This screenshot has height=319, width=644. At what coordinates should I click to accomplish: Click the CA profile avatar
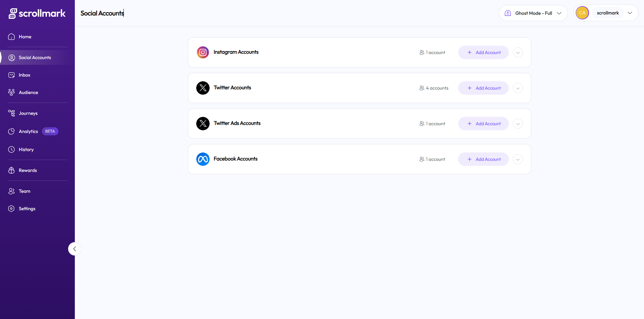coord(582,13)
